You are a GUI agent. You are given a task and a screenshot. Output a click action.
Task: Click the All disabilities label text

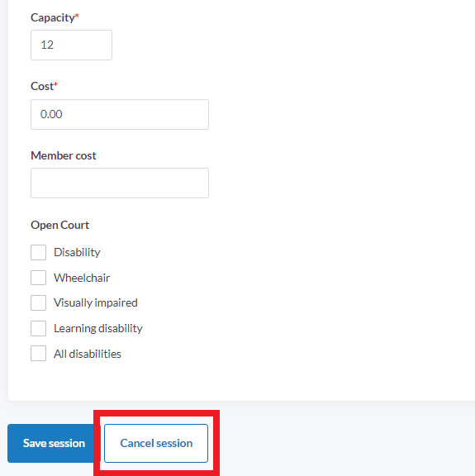coord(88,354)
